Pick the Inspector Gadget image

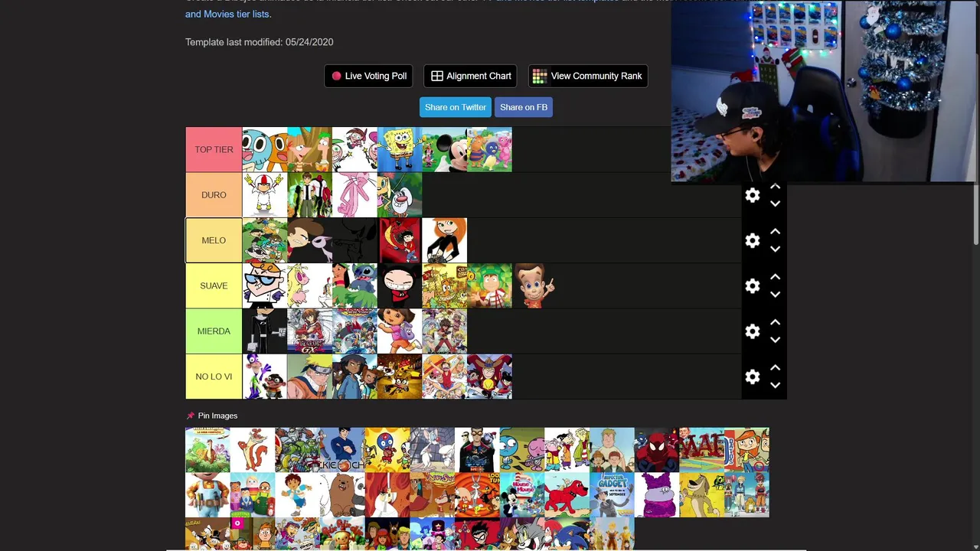click(612, 495)
